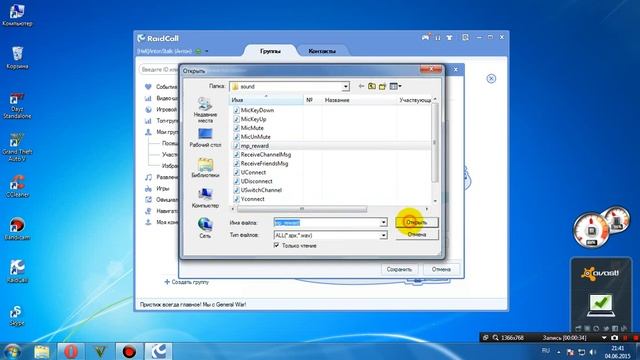Select the mp_reward sound file

pos(251,146)
